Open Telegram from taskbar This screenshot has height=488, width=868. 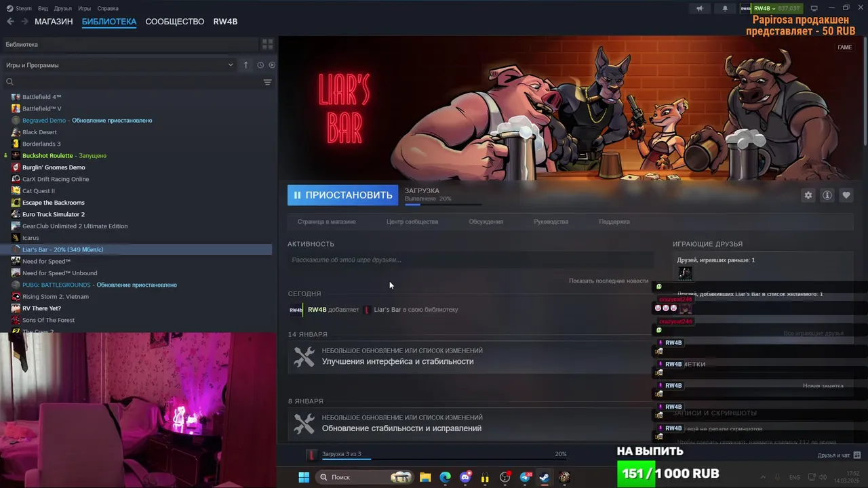click(x=526, y=477)
